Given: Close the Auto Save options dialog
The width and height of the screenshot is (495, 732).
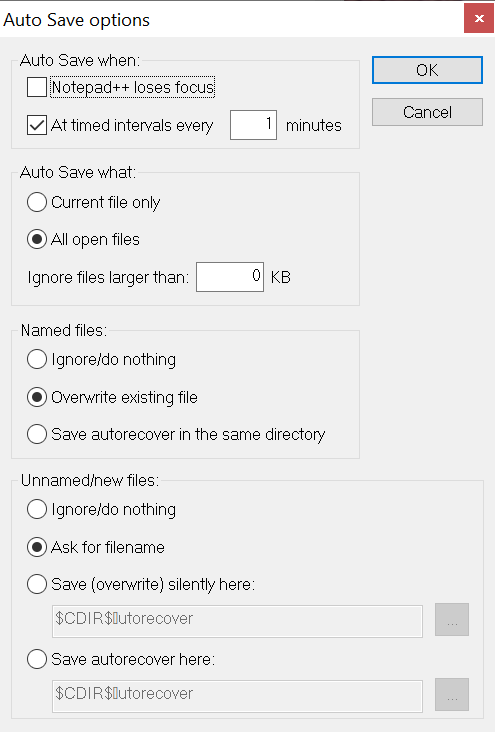Looking at the screenshot, I should pos(479,18).
